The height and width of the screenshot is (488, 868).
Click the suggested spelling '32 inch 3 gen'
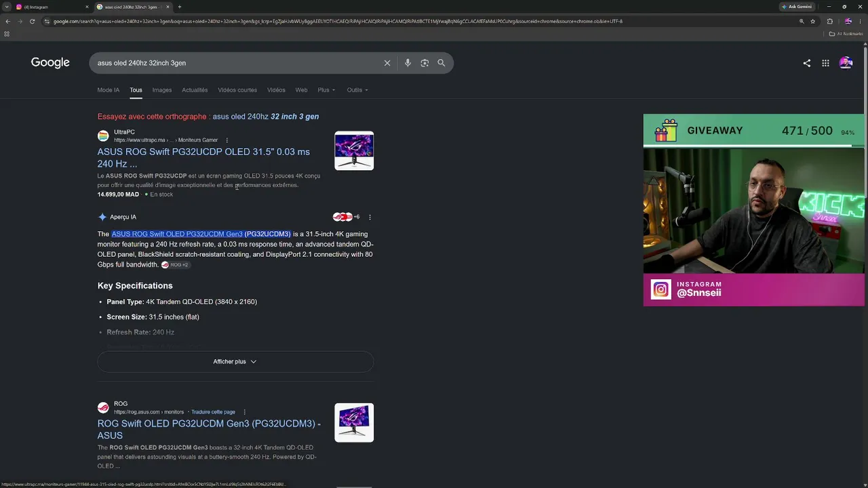pyautogui.click(x=294, y=117)
